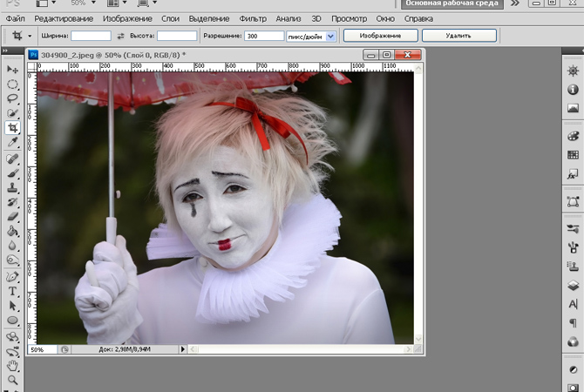Click the Ширина width input field

[x=91, y=36]
